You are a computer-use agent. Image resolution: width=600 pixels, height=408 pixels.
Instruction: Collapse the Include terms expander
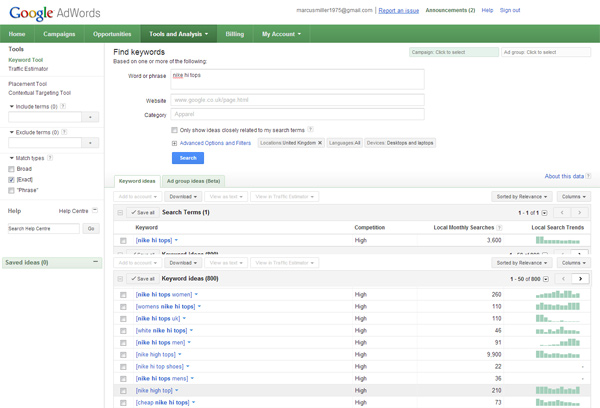pyautogui.click(x=11, y=106)
